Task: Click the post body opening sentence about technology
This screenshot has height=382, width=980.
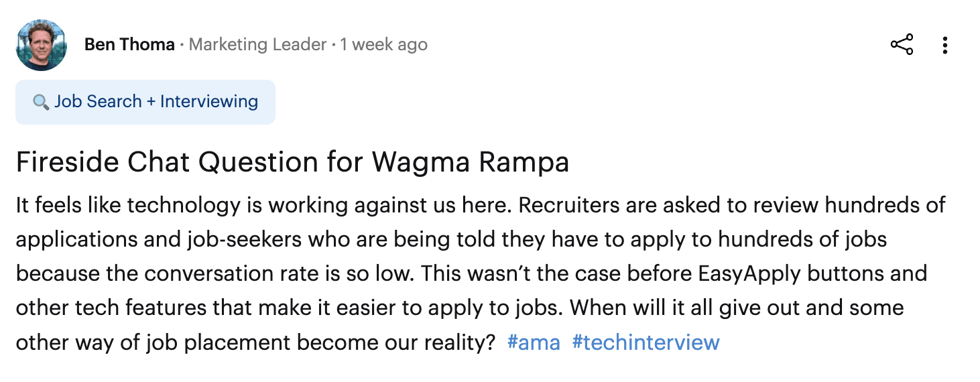Action: coord(264,204)
